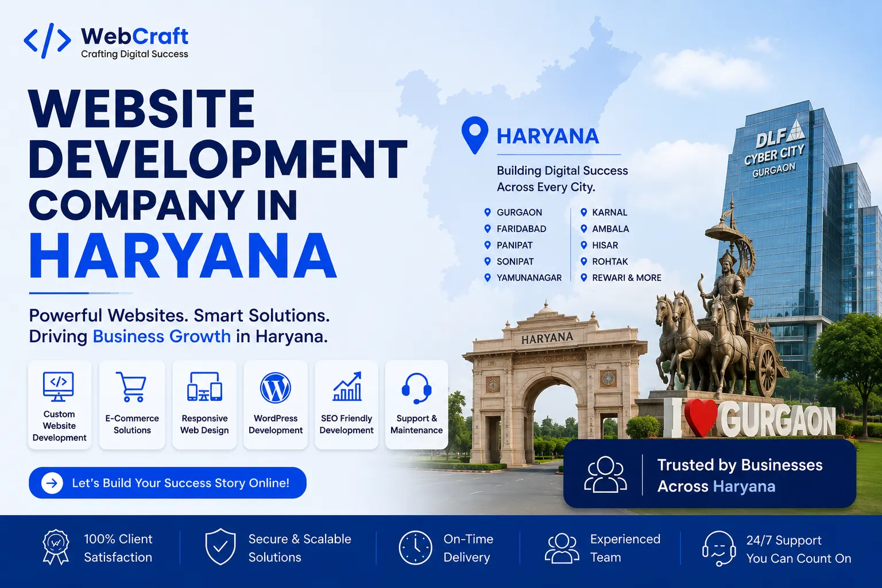Click the PANIPAT city label
Viewport: 882px width, 588px height.
click(x=514, y=245)
